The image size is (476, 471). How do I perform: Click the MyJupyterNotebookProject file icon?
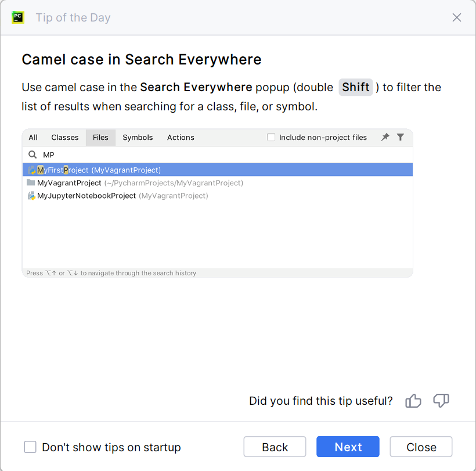(31, 196)
